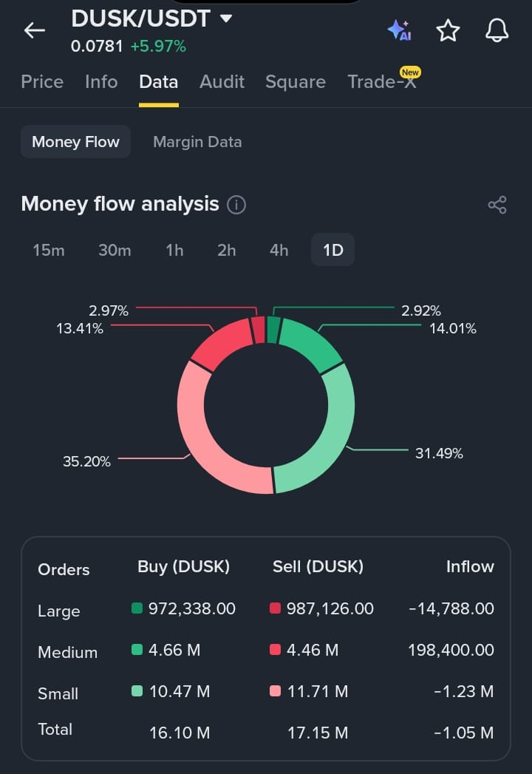Open the Trade-X tab

click(x=382, y=82)
